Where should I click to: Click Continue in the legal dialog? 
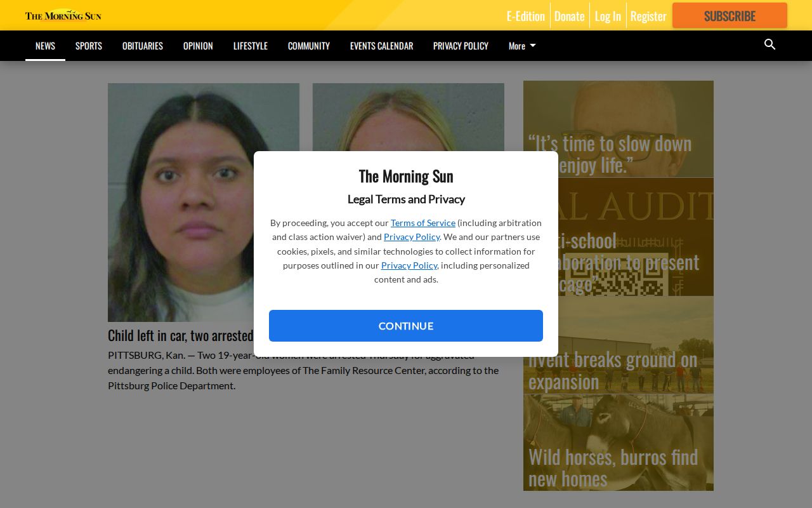coord(406,326)
